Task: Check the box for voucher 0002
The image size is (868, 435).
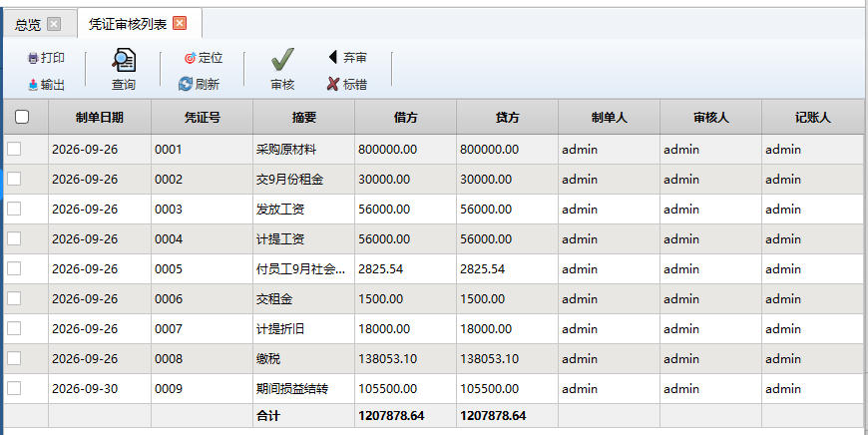Action: pos(14,179)
